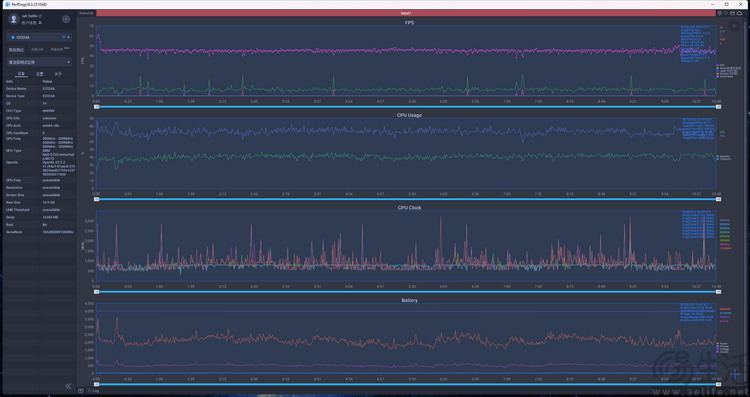Switch to the middle settings tab above Info
750x397 pixels.
click(x=40, y=74)
